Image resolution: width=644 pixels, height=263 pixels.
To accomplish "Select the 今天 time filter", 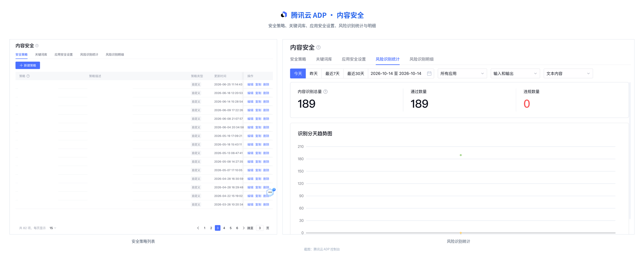I will point(298,74).
